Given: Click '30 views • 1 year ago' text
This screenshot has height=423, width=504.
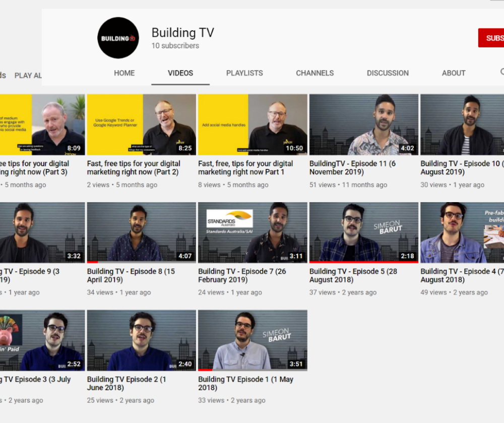Looking at the screenshot, I should (452, 185).
